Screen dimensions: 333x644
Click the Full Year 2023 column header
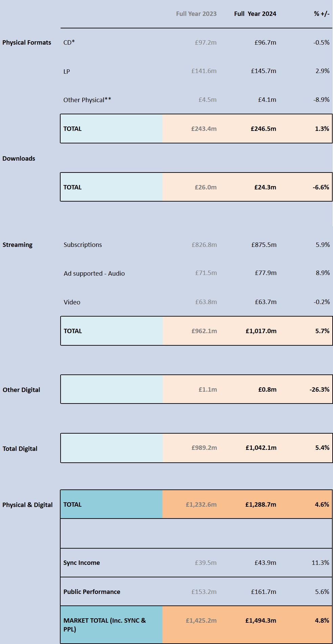pos(196,14)
